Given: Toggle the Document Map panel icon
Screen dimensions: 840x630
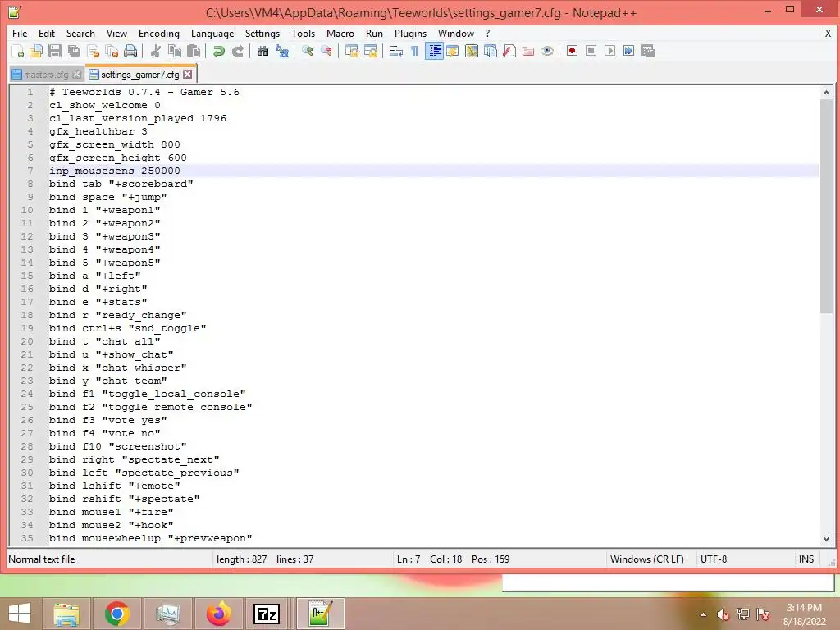Looking at the screenshot, I should coord(472,51).
